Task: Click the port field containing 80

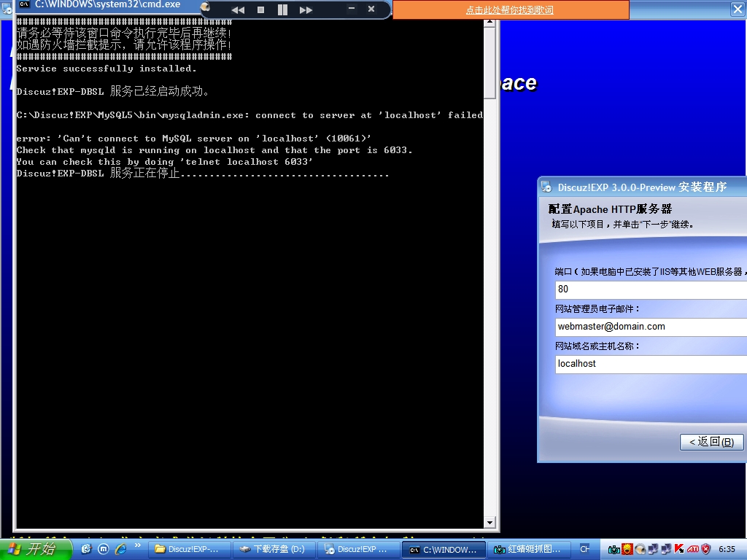Action: [651, 289]
